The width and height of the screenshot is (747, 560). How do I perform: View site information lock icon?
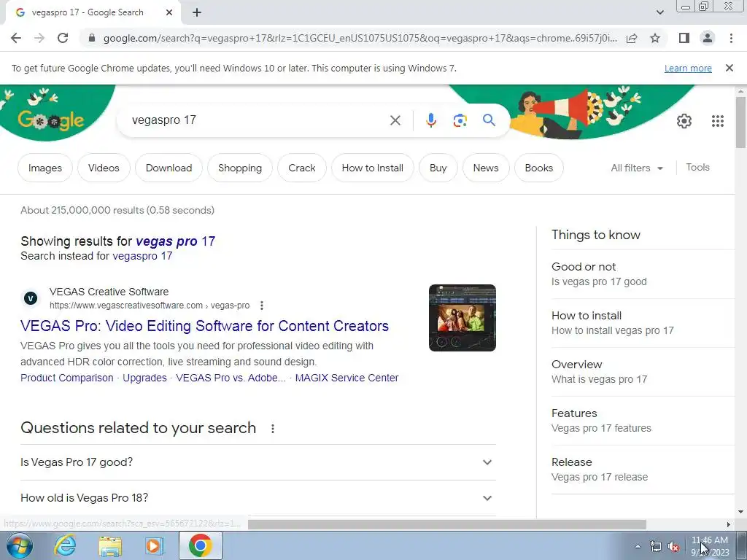(x=92, y=38)
